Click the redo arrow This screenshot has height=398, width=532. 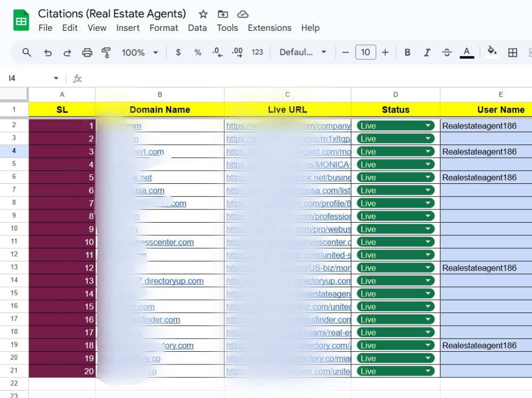[67, 53]
